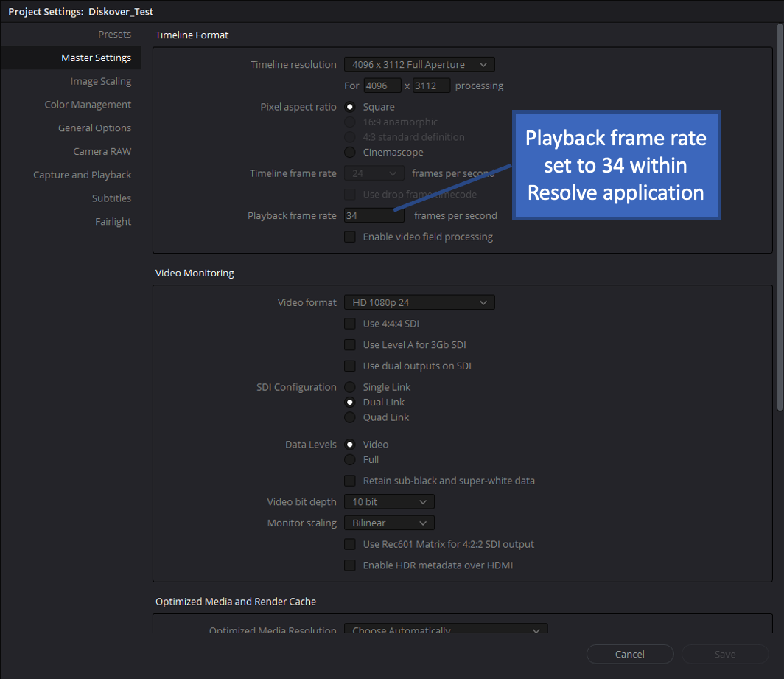Go to Color Management settings

coord(88,105)
